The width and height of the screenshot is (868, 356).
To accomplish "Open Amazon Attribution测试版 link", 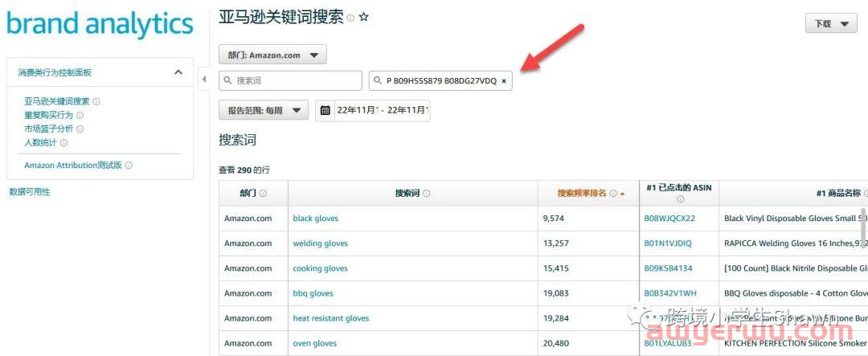I will [x=73, y=165].
